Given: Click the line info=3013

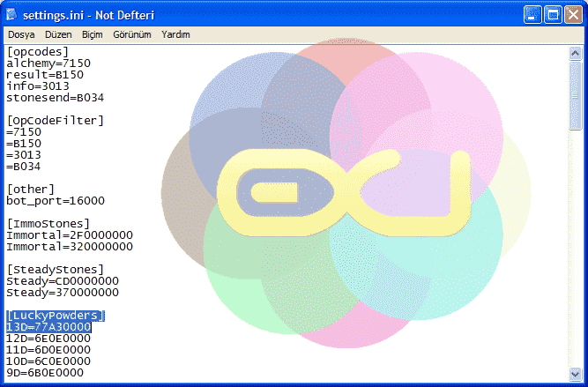Looking at the screenshot, I should coord(38,86).
